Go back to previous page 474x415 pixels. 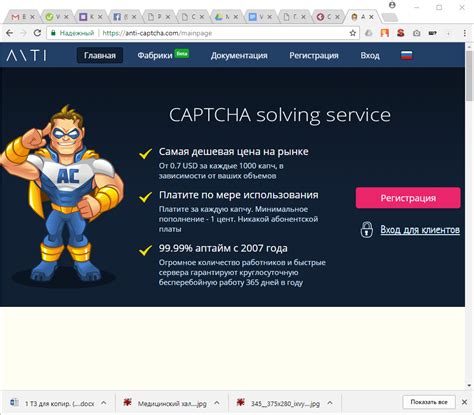click(10, 33)
